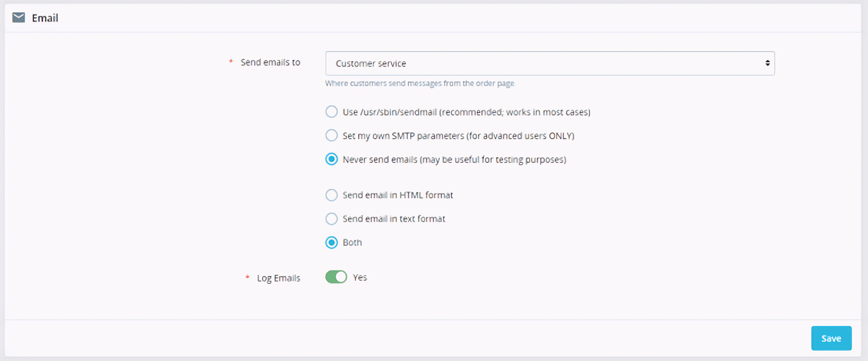Viewport: 868px width, 361px height.
Task: Click the 'Log Emails' field label
Action: click(x=278, y=278)
